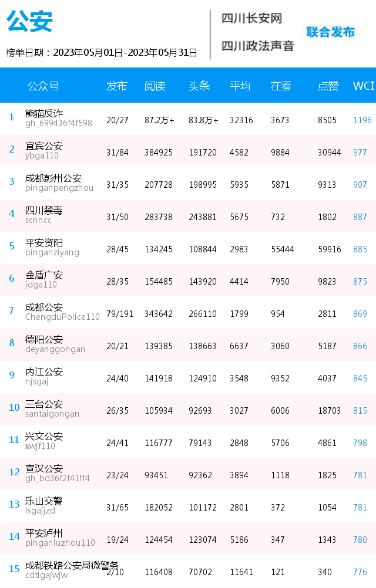Click the 平安资阳 account row
Viewport: 376px width, 588px height.
pos(188,248)
